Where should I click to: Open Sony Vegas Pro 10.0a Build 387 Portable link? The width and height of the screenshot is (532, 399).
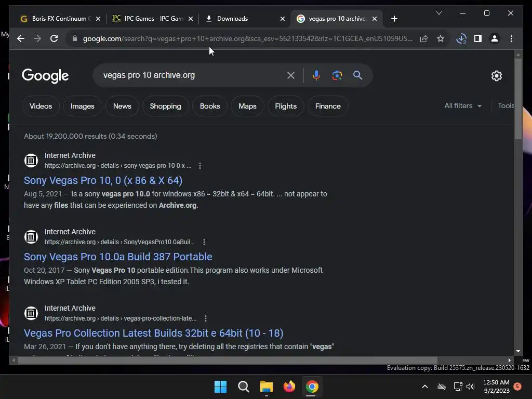pos(118,257)
